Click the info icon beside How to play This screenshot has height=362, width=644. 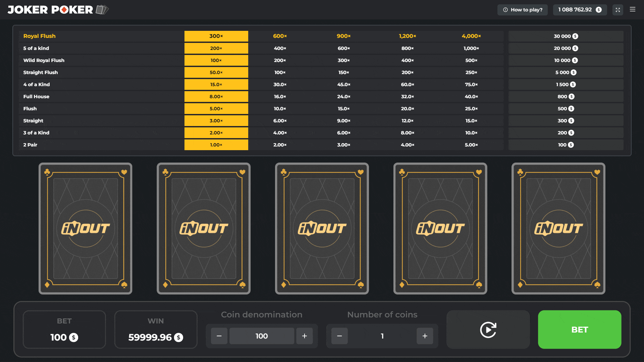point(505,10)
